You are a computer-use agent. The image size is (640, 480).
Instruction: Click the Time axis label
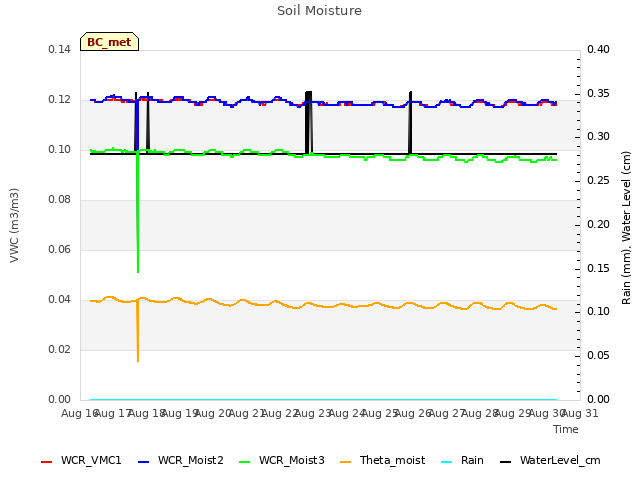pos(566,429)
